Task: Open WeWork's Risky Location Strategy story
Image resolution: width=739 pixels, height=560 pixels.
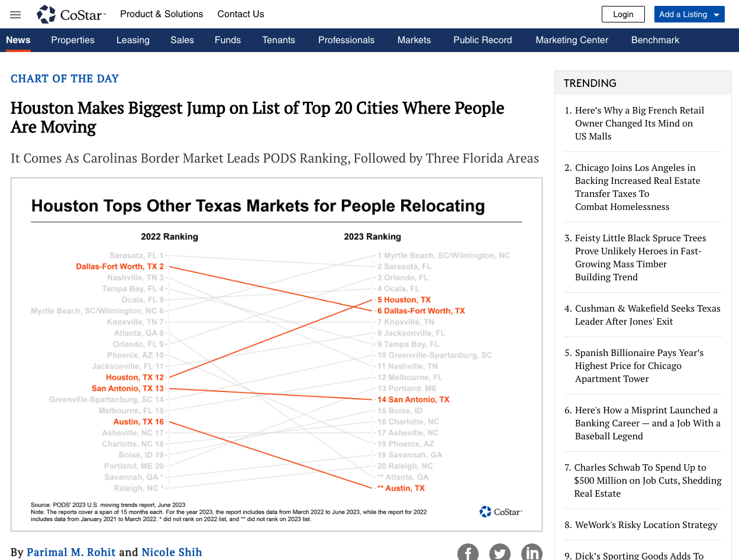Action: pos(646,525)
